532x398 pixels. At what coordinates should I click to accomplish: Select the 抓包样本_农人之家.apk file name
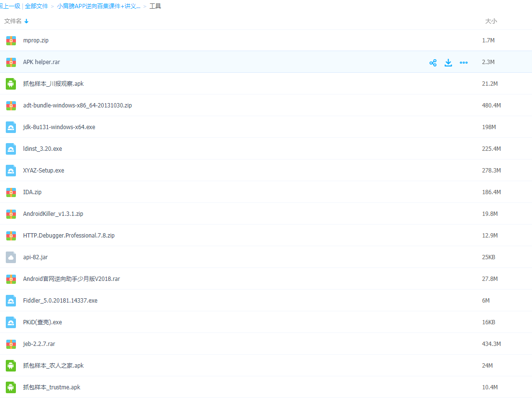pyautogui.click(x=53, y=366)
